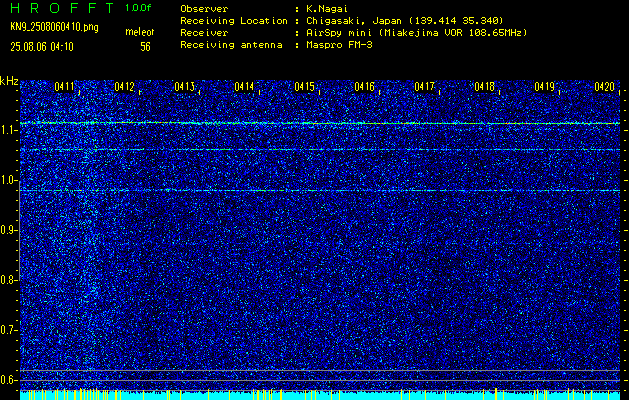
Task: Click the Receiving Location label
Action: (234, 20)
